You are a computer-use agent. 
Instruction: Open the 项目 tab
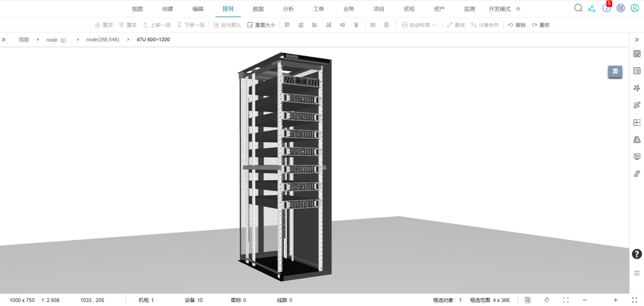tap(379, 9)
